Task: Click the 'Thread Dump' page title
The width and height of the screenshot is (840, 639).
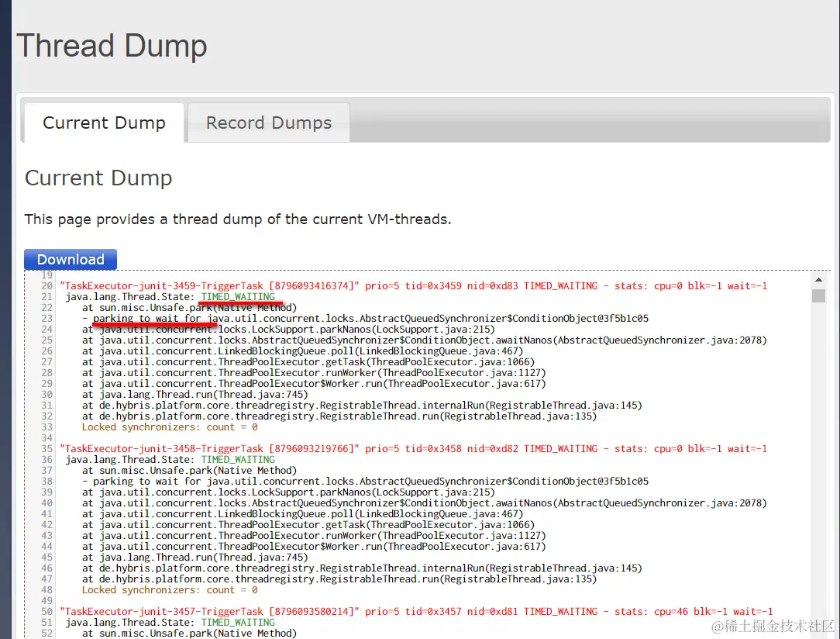Action: point(112,46)
